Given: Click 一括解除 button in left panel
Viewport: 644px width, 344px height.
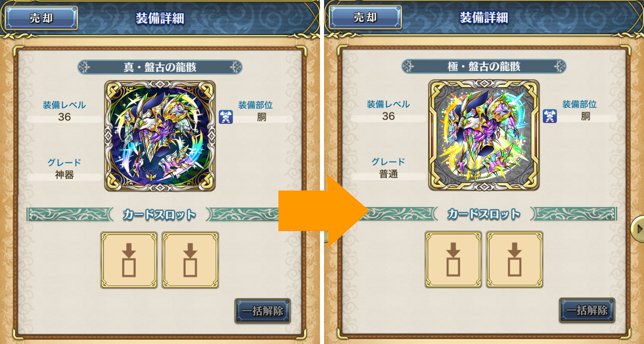Looking at the screenshot, I should pos(263,311).
